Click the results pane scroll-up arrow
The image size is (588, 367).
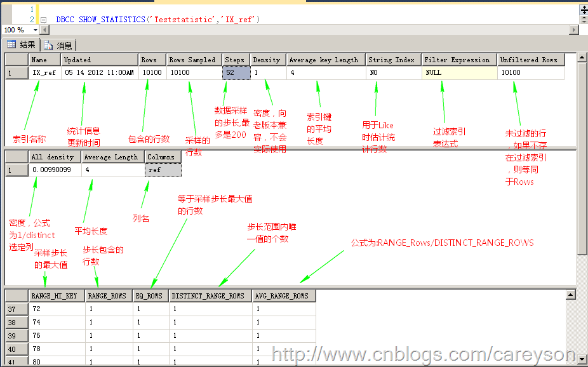582,58
